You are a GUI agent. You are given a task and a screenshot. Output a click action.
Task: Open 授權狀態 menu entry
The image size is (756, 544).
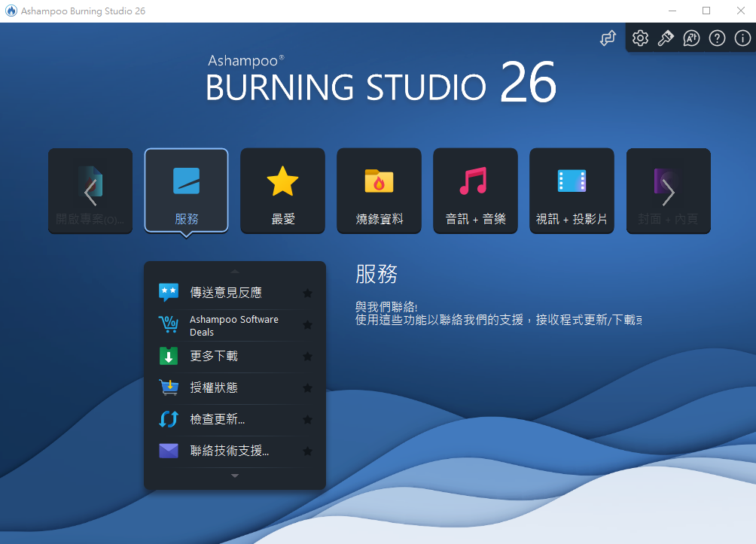coord(235,388)
